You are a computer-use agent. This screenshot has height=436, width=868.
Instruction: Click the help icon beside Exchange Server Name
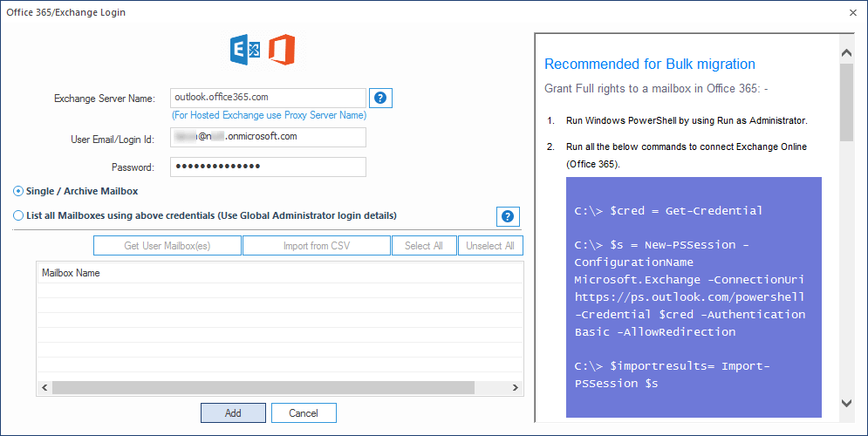380,98
